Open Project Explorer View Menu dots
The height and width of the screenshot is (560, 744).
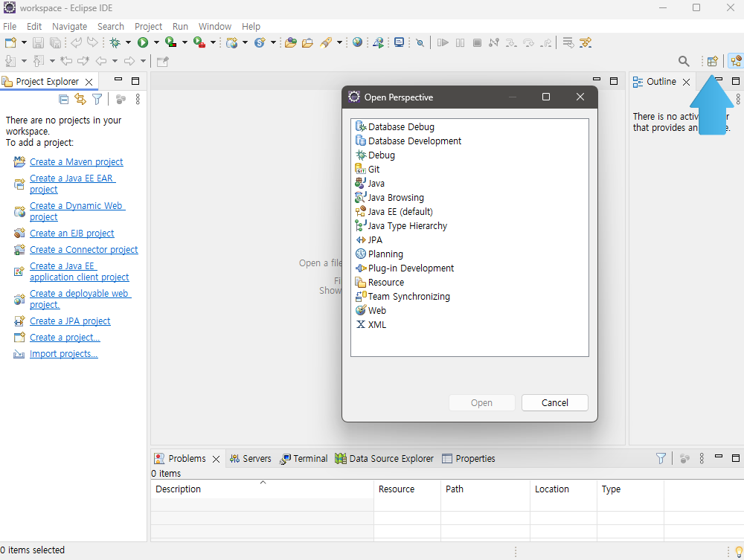(138, 99)
